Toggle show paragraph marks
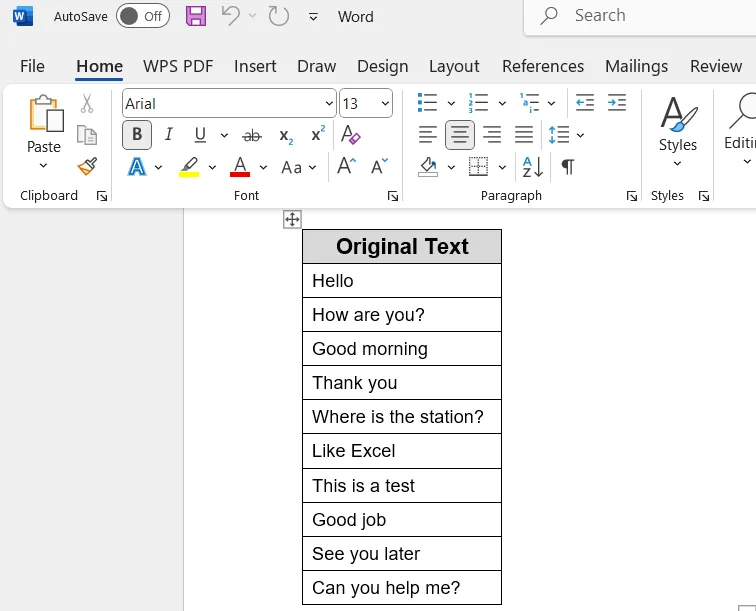The image size is (756, 611). 567,167
